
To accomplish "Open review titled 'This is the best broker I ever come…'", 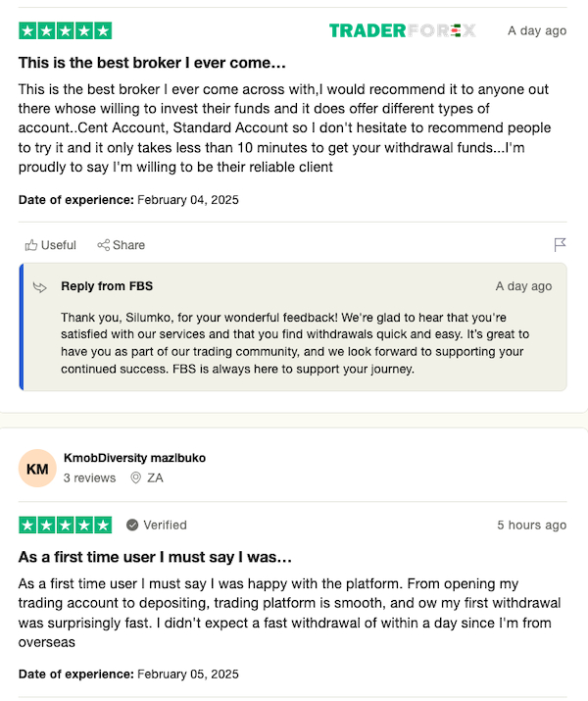I will (152, 63).
